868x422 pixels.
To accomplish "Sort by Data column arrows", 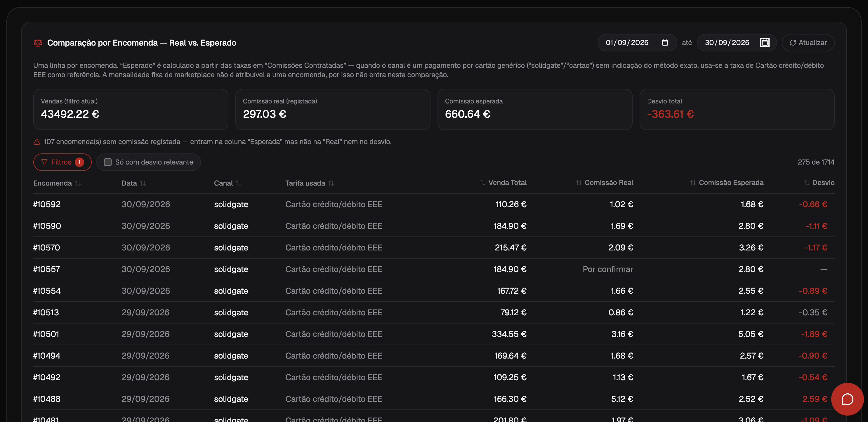I will coord(143,183).
